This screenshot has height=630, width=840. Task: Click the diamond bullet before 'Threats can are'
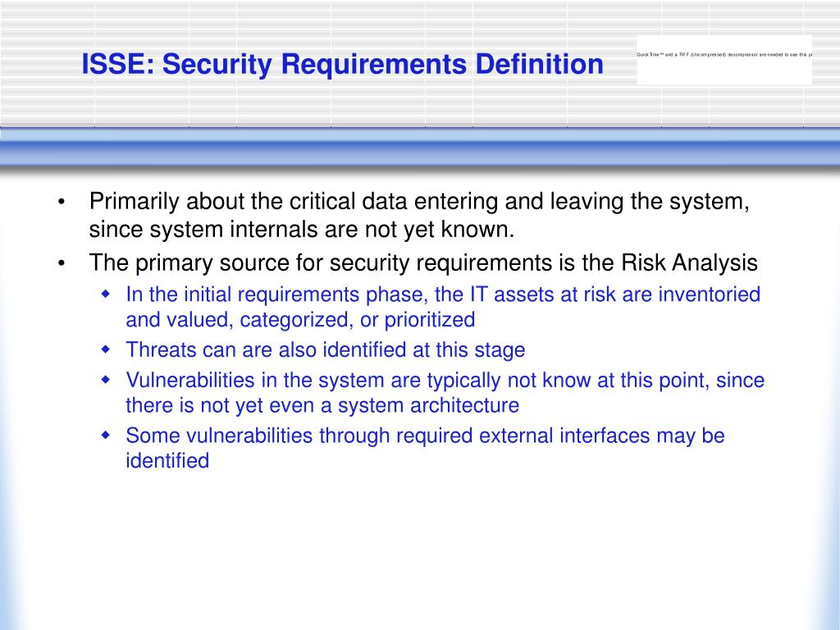(x=106, y=349)
